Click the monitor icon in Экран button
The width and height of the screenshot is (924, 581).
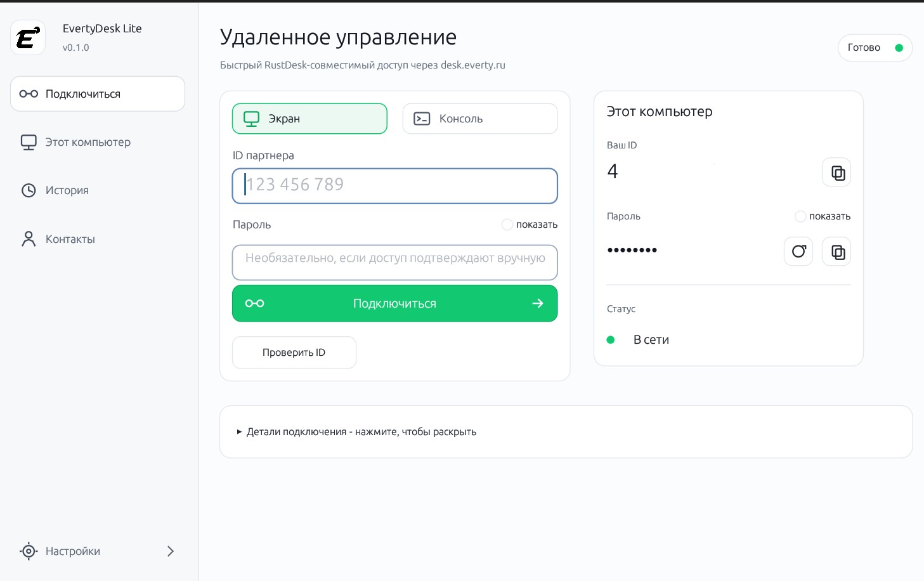pos(252,119)
